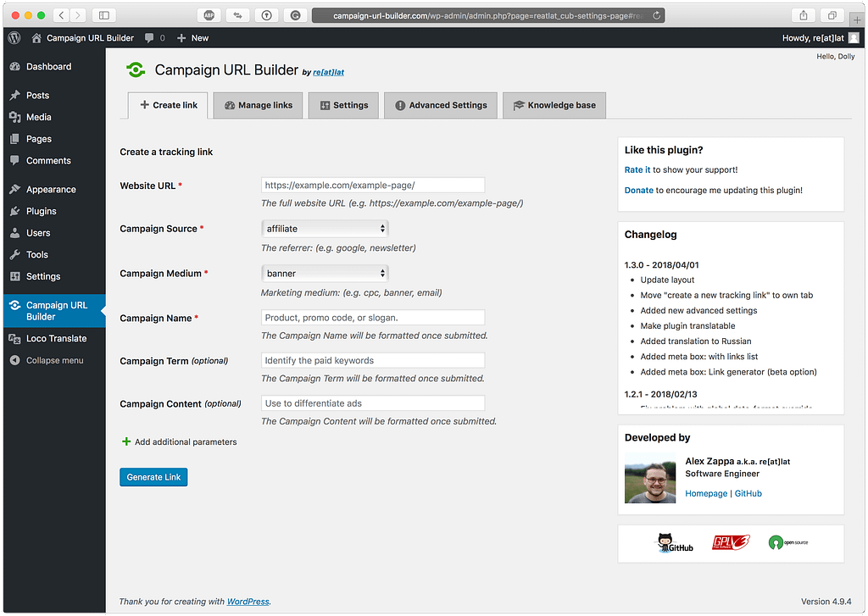The image size is (868, 616).
Task: Open the comments bubble in admin bar
Action: pyautogui.click(x=154, y=38)
